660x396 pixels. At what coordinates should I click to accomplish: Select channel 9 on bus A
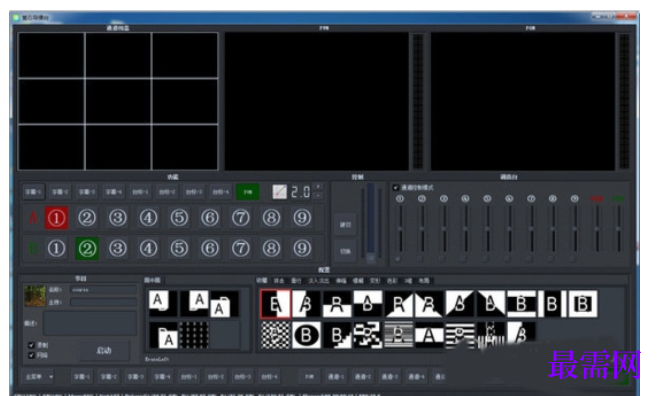(302, 218)
